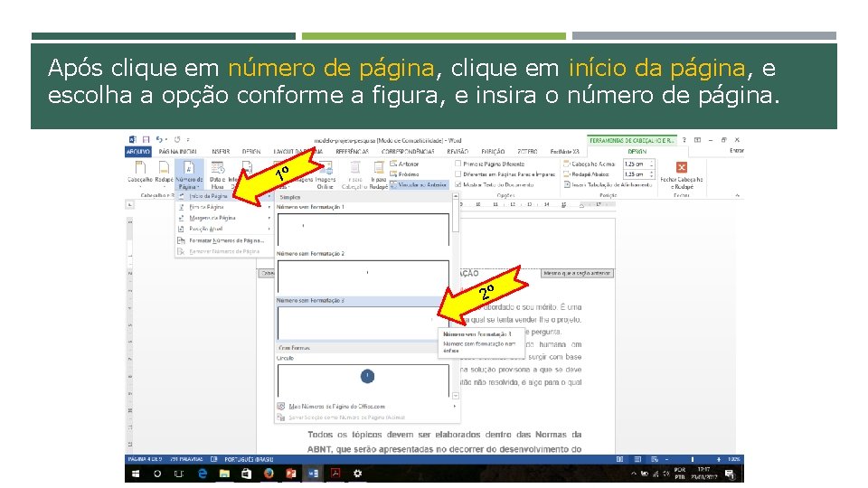Expand Margens da Página submenu
The height and width of the screenshot is (488, 868).
click(224, 218)
